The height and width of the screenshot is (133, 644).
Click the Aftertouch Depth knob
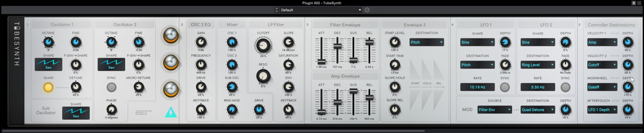click(627, 110)
